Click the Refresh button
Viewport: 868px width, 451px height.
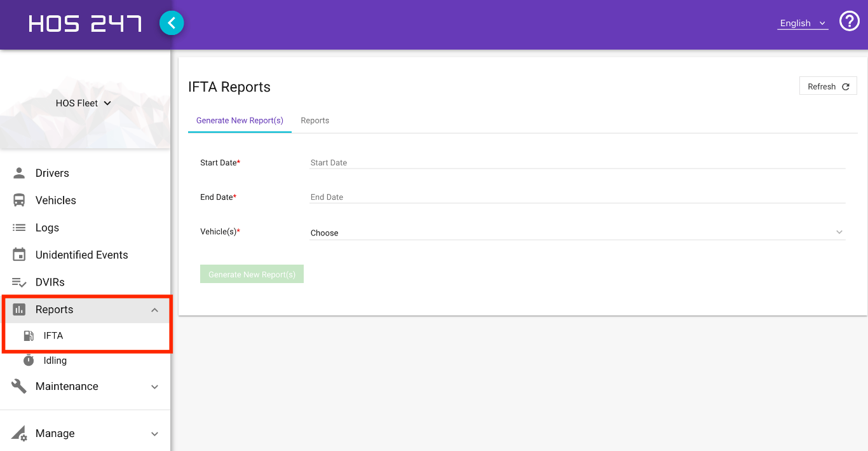(x=828, y=87)
